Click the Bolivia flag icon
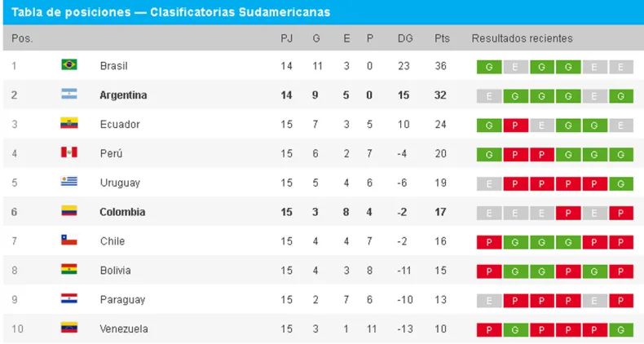This screenshot has height=344, width=644. (69, 269)
